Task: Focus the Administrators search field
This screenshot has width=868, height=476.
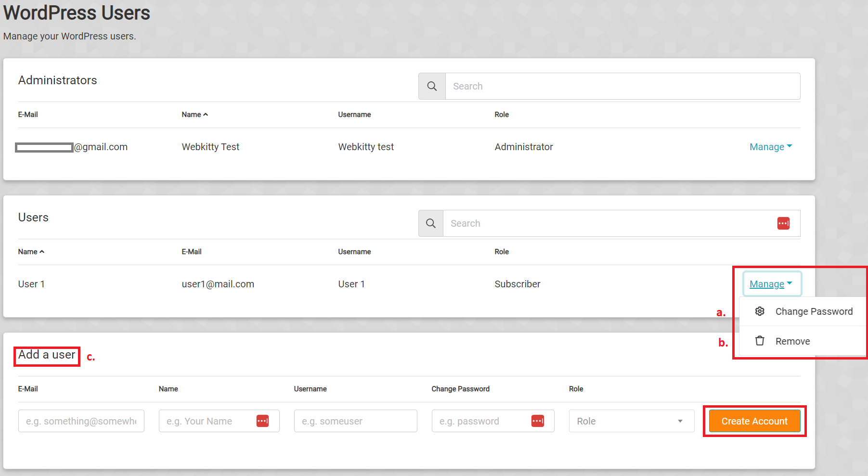Action: (623, 86)
